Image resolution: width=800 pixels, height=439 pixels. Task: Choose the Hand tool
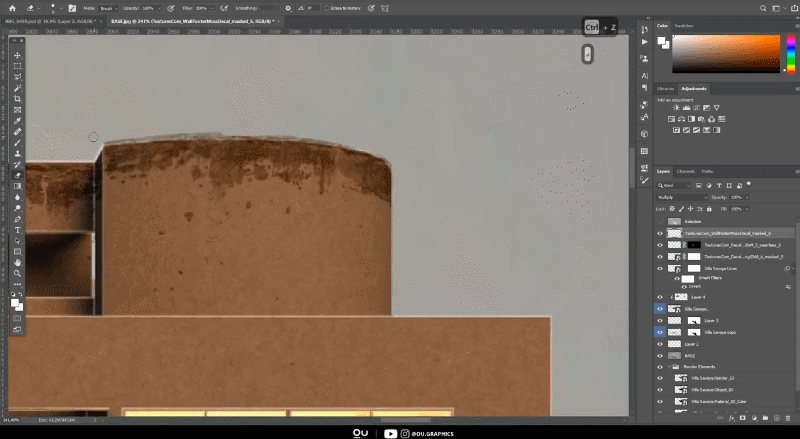(17, 262)
